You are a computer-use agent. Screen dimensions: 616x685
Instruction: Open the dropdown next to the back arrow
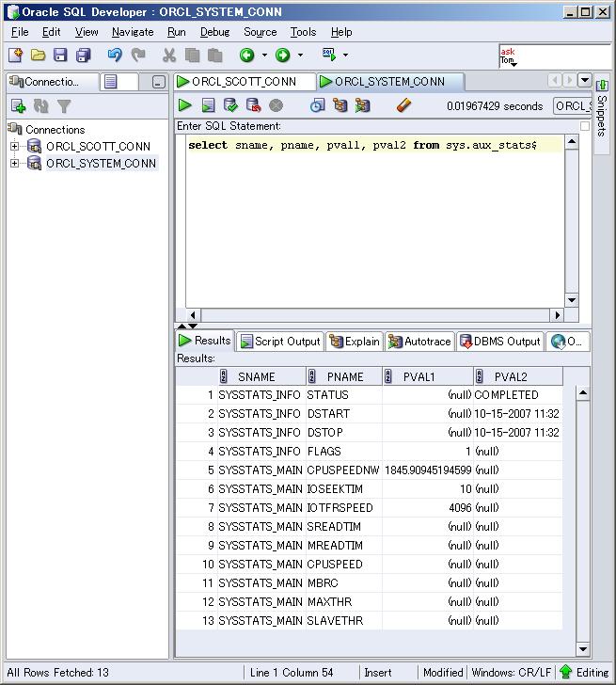[x=264, y=55]
